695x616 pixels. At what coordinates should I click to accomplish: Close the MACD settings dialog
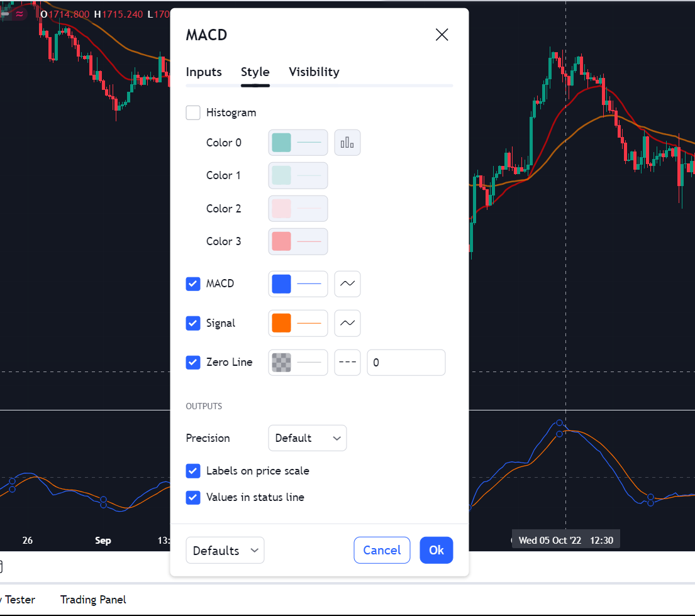(442, 35)
